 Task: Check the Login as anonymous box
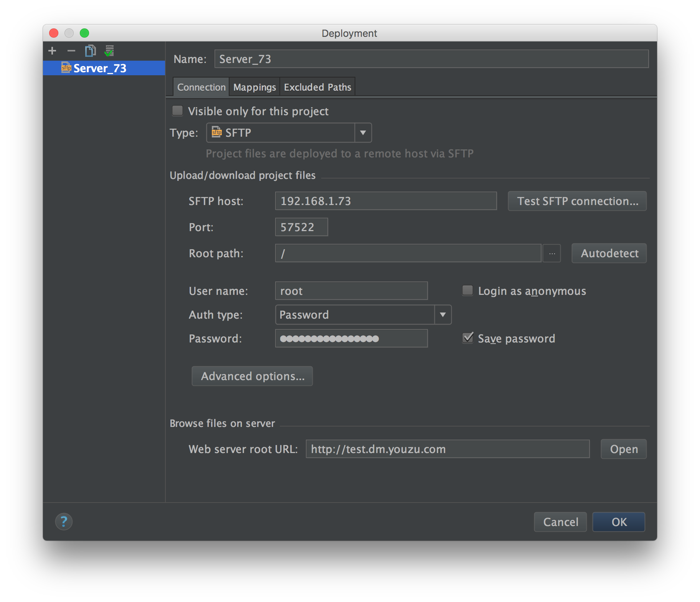point(467,291)
